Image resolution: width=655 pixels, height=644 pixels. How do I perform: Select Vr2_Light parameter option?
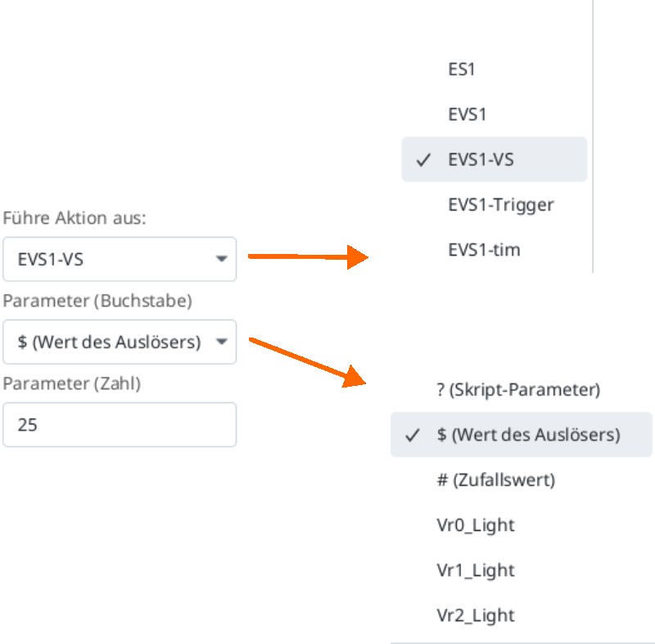(x=522, y=615)
